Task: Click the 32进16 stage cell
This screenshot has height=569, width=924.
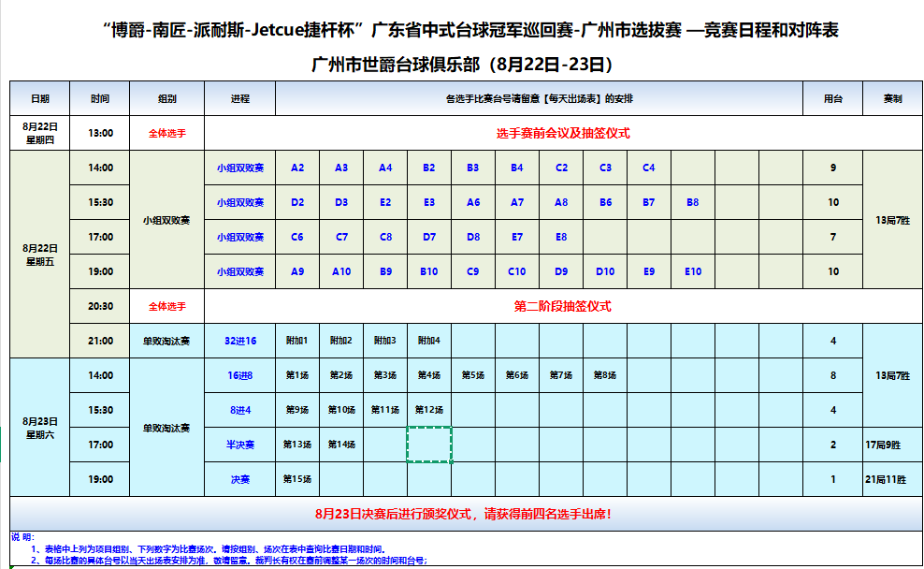Action: (239, 341)
